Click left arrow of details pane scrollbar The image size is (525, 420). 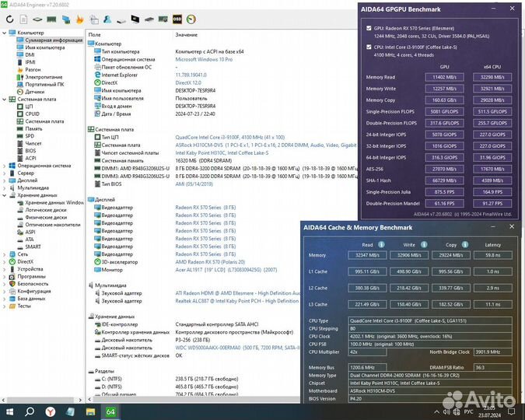89,400
